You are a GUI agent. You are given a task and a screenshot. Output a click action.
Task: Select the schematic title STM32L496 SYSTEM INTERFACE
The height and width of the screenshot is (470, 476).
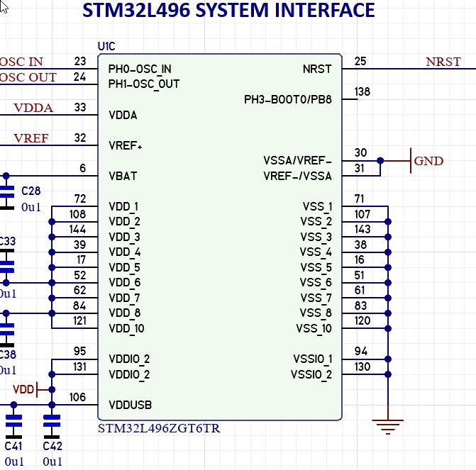click(x=228, y=11)
